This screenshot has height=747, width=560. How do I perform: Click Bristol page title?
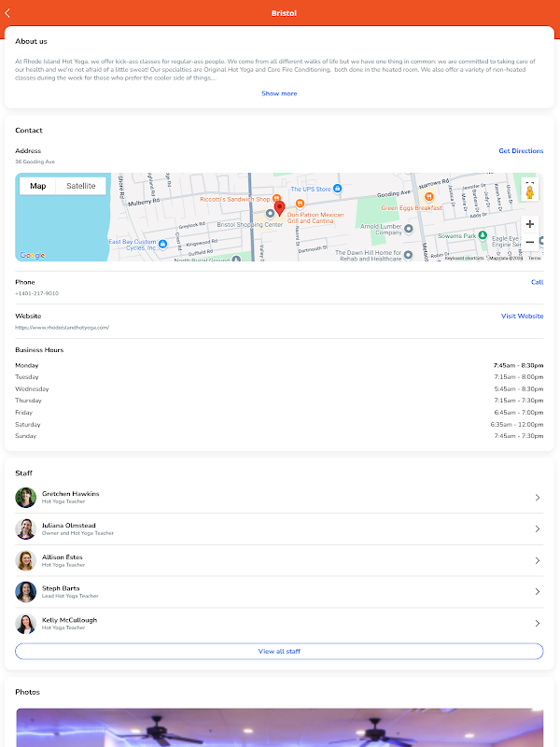click(284, 13)
